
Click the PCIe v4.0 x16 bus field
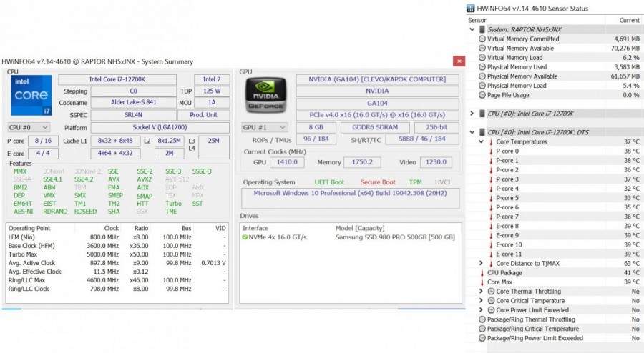(x=377, y=115)
